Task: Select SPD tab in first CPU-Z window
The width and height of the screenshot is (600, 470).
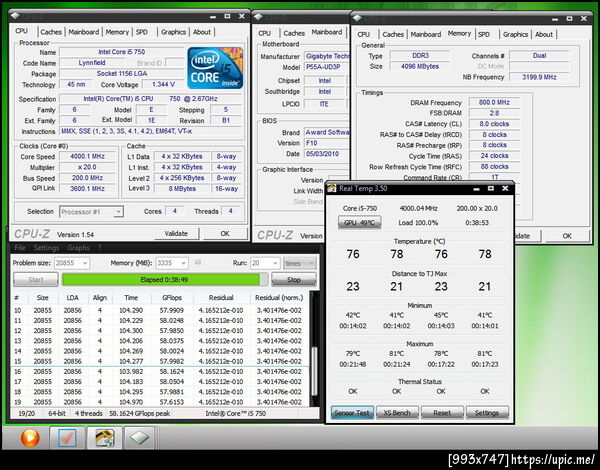Action: (x=142, y=32)
